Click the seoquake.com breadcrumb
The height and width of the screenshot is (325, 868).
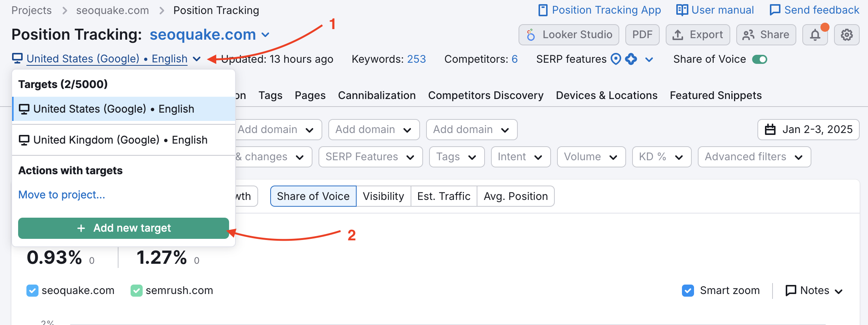112,10
